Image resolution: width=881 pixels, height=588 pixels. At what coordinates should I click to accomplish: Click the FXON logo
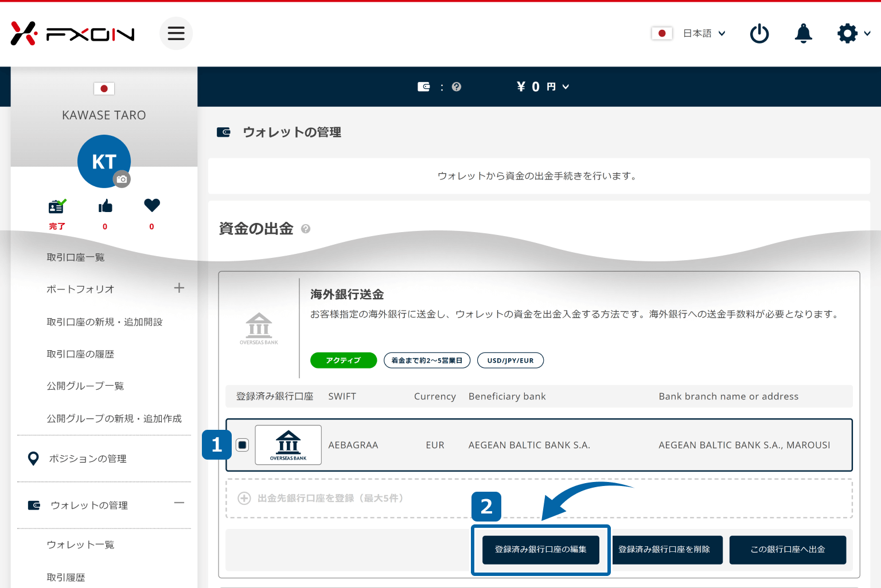tap(72, 34)
